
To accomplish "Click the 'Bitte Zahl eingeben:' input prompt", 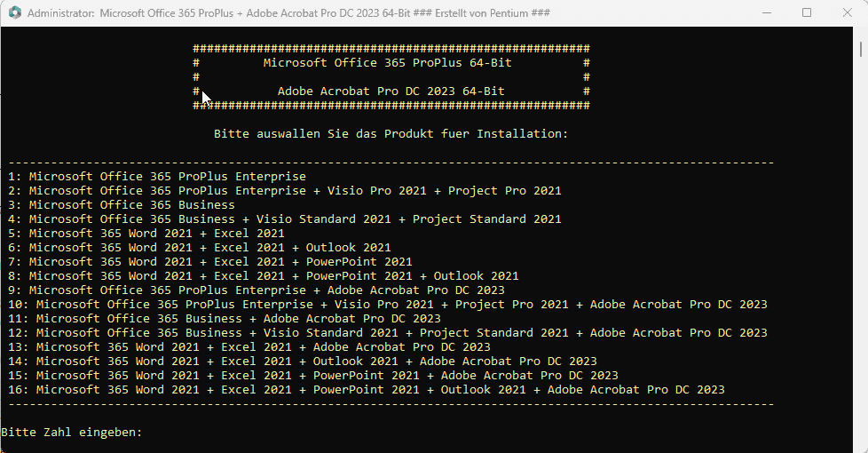I will pyautogui.click(x=72, y=432).
